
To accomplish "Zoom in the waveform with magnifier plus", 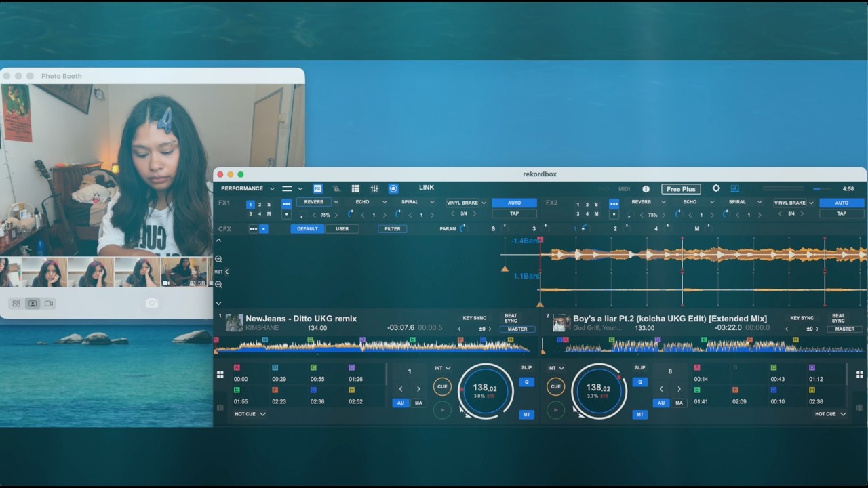I will click(218, 259).
